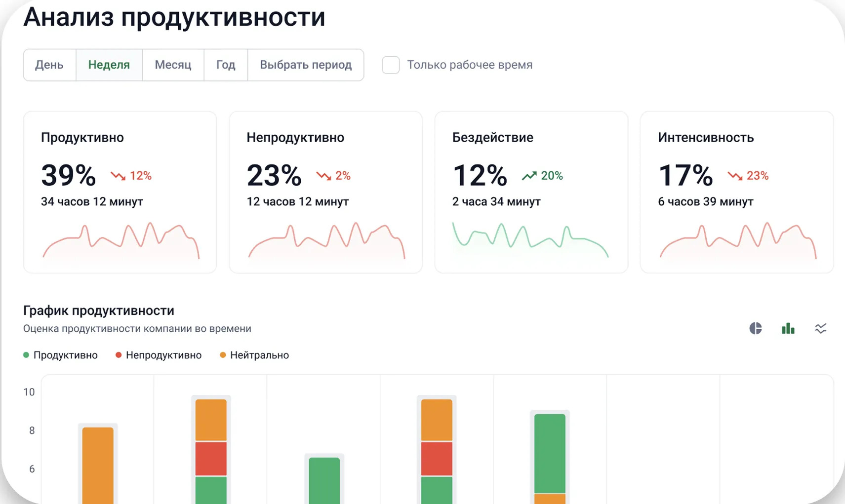Click the 6 часов 39 минут value
845x504 pixels.
coord(706,201)
